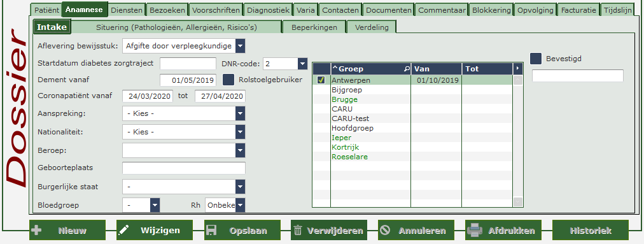
Task: Click the group list scrollbar down arrow
Action: 518,201
